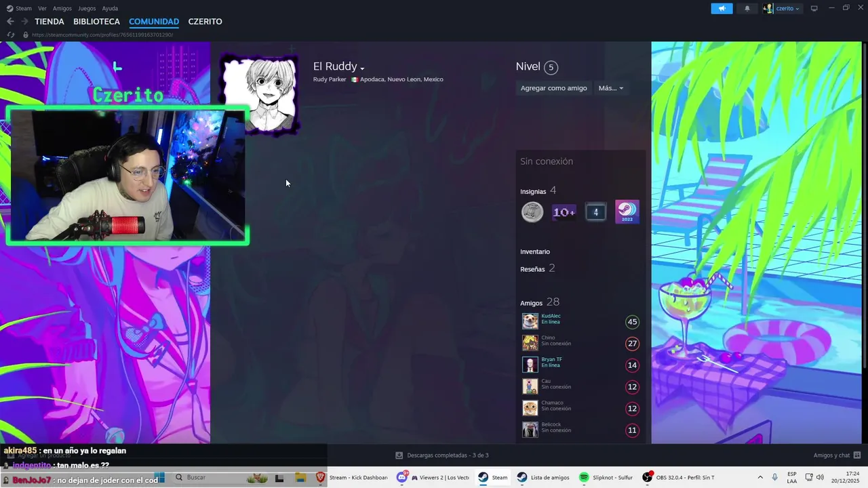This screenshot has height=488, width=868.
Task: Go to the CZERITO tab
Action: click(205, 22)
